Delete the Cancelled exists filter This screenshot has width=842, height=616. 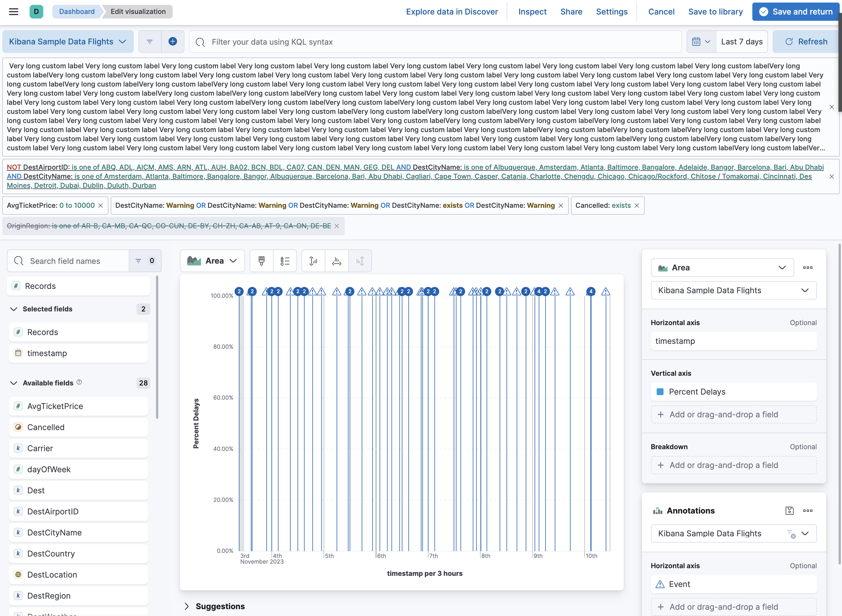[637, 206]
